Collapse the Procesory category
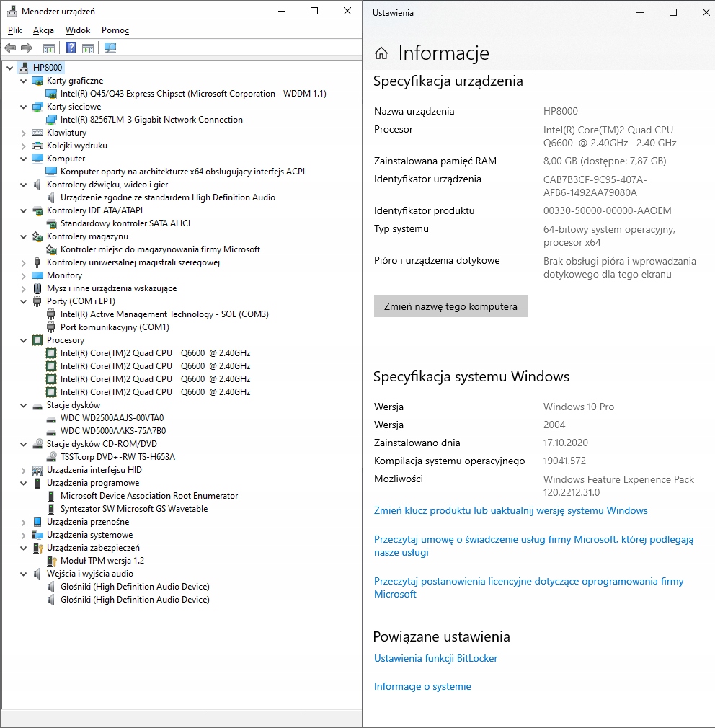The image size is (715, 728). tap(23, 340)
